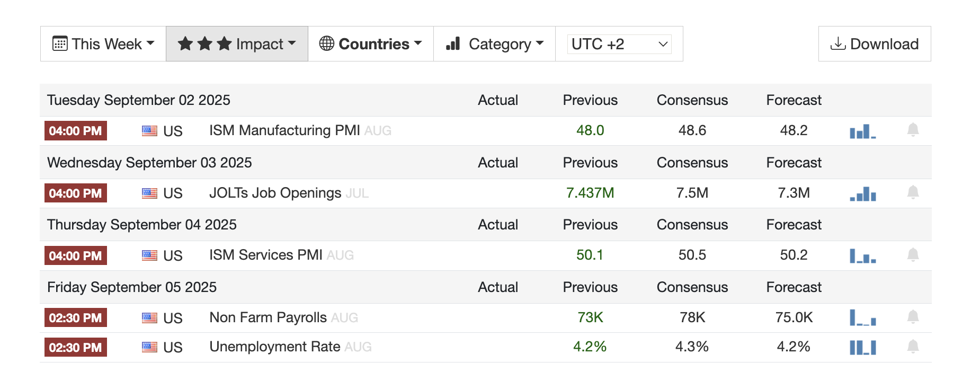The width and height of the screenshot is (980, 389).
Task: Open the Category filter menu
Action: pyautogui.click(x=494, y=44)
